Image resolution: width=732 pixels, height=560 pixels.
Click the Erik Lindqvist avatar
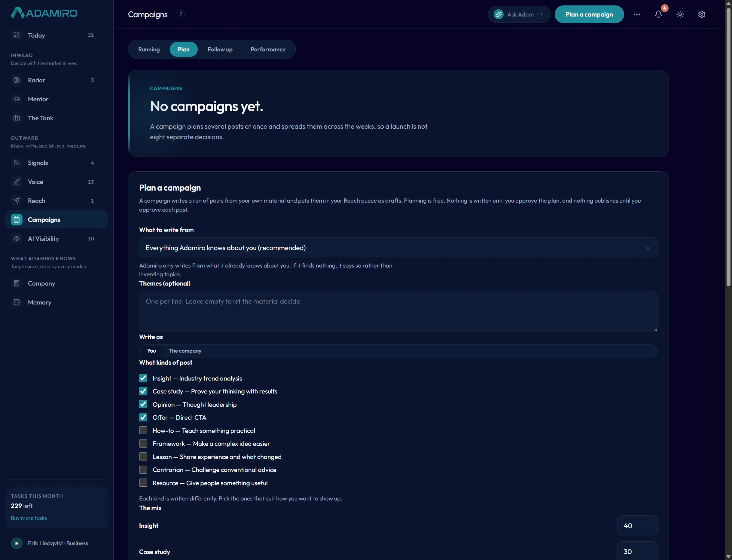[x=17, y=543]
